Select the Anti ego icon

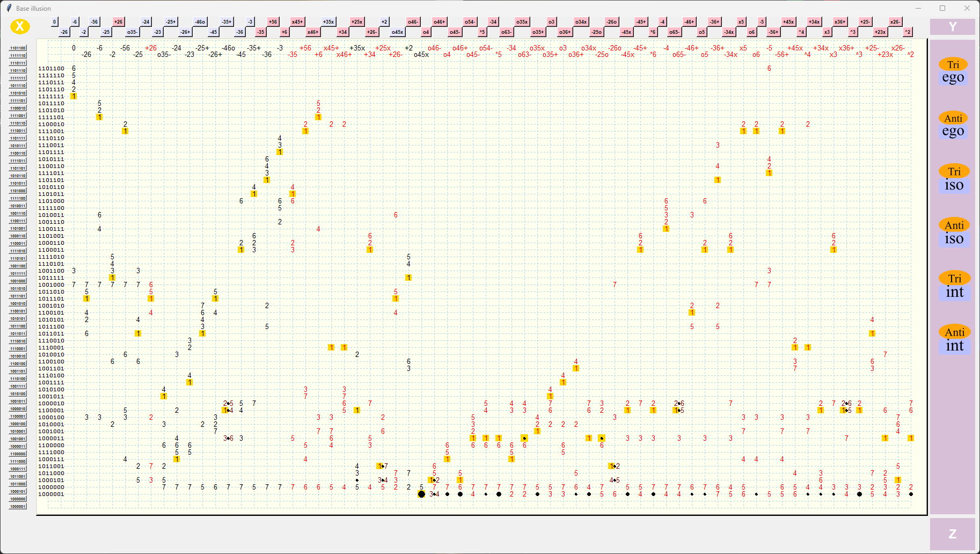coord(953,124)
